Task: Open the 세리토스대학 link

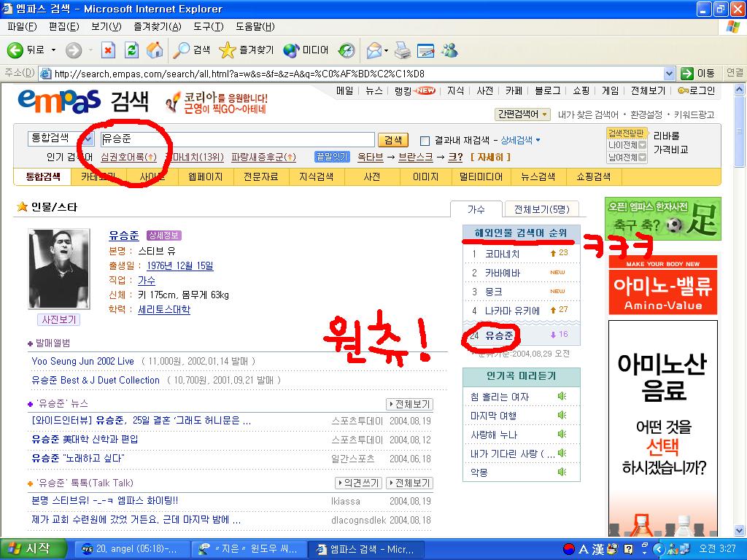Action: [164, 309]
